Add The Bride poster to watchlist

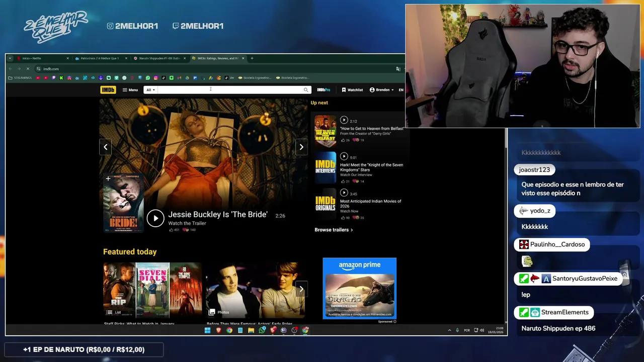pos(108,178)
